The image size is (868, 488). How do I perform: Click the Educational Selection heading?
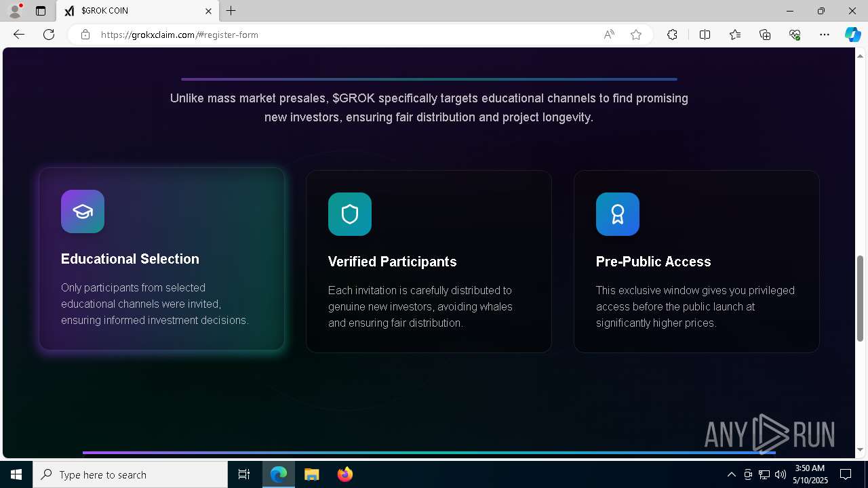pos(130,259)
